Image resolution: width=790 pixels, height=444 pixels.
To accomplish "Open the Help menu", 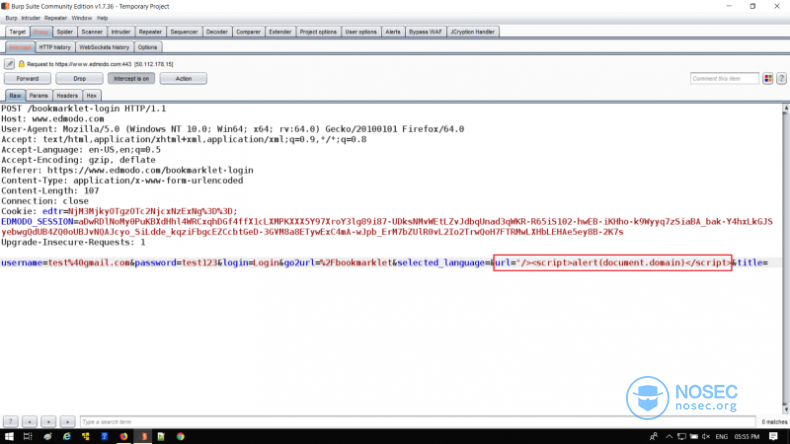I will point(102,18).
